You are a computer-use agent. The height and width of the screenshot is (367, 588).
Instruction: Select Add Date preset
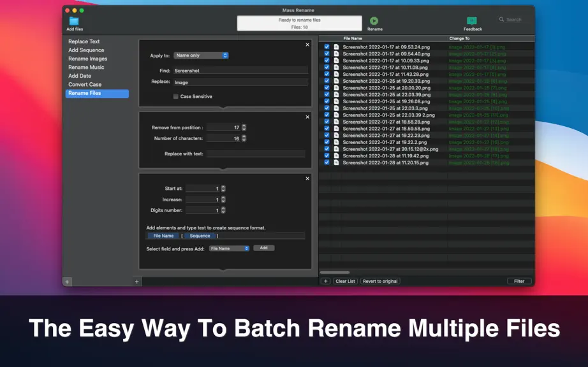[x=80, y=76]
